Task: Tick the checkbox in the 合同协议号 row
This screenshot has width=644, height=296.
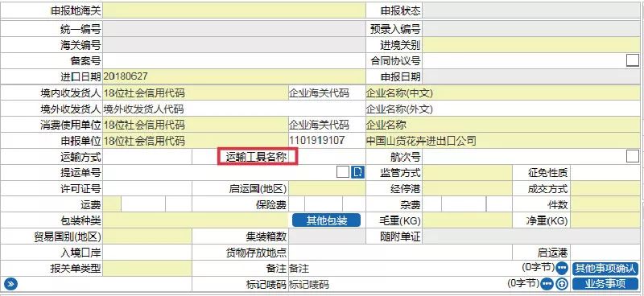Action: [x=633, y=60]
